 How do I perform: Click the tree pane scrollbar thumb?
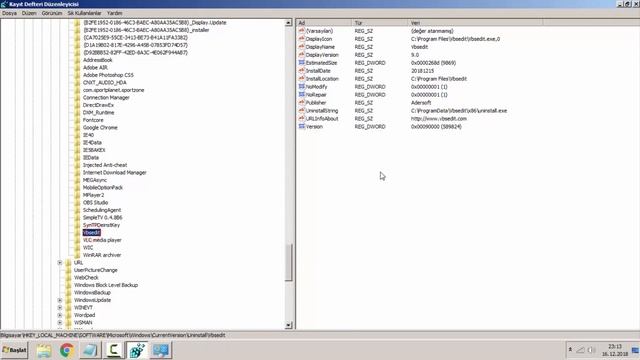(x=289, y=262)
